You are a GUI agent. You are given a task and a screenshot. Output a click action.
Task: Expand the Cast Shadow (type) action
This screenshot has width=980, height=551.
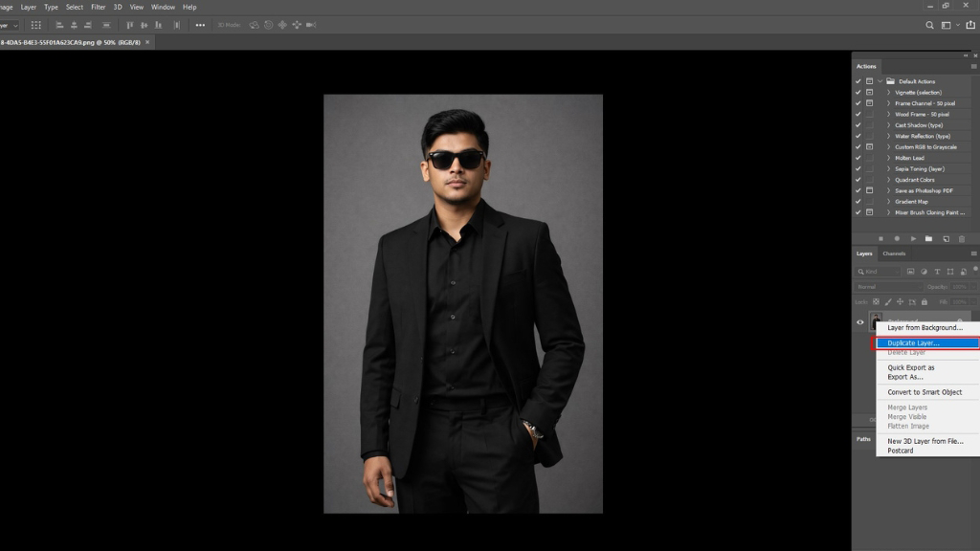coord(889,125)
